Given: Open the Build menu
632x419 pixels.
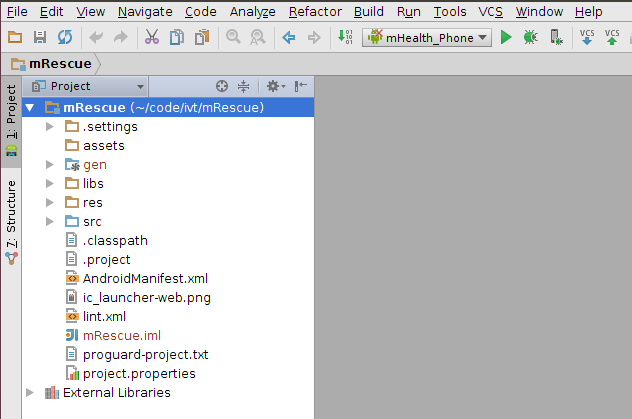Looking at the screenshot, I should pos(369,12).
